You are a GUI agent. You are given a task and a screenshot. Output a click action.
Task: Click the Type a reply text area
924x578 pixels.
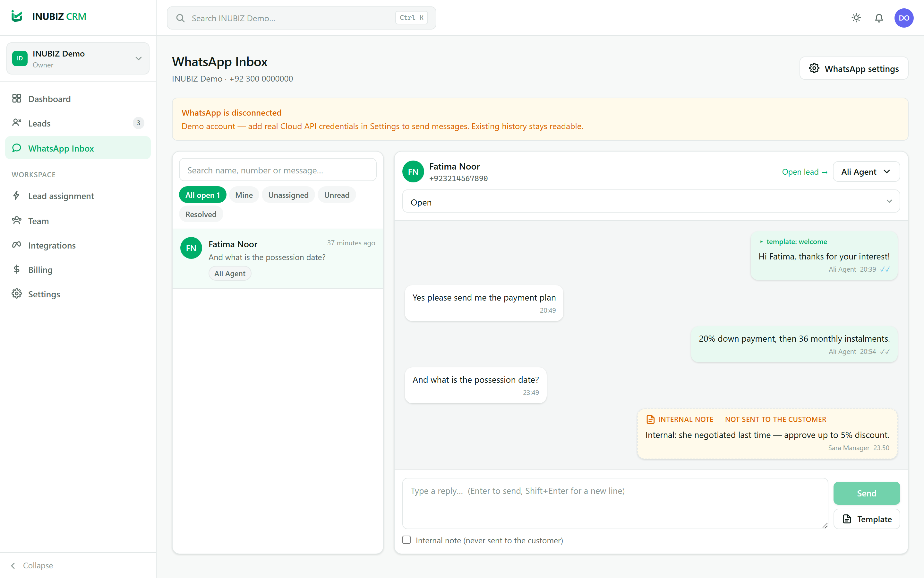615,503
